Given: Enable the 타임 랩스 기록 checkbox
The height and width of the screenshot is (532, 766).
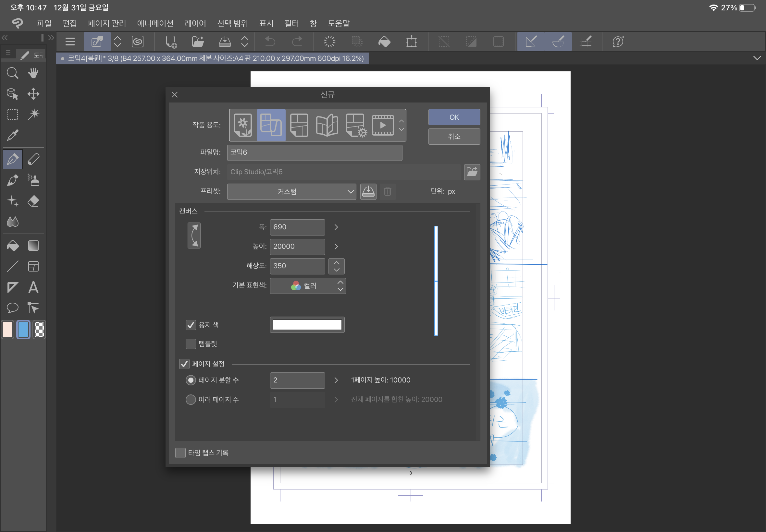Looking at the screenshot, I should point(180,453).
